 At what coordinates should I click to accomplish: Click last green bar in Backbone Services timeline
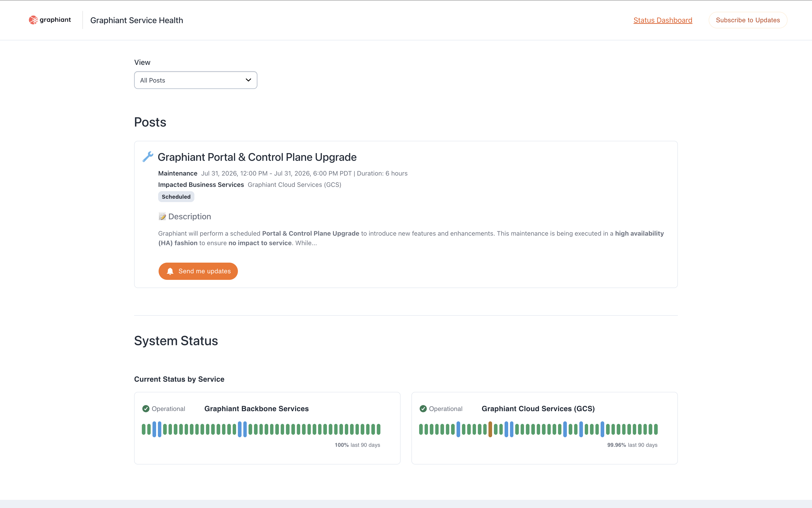coord(379,429)
